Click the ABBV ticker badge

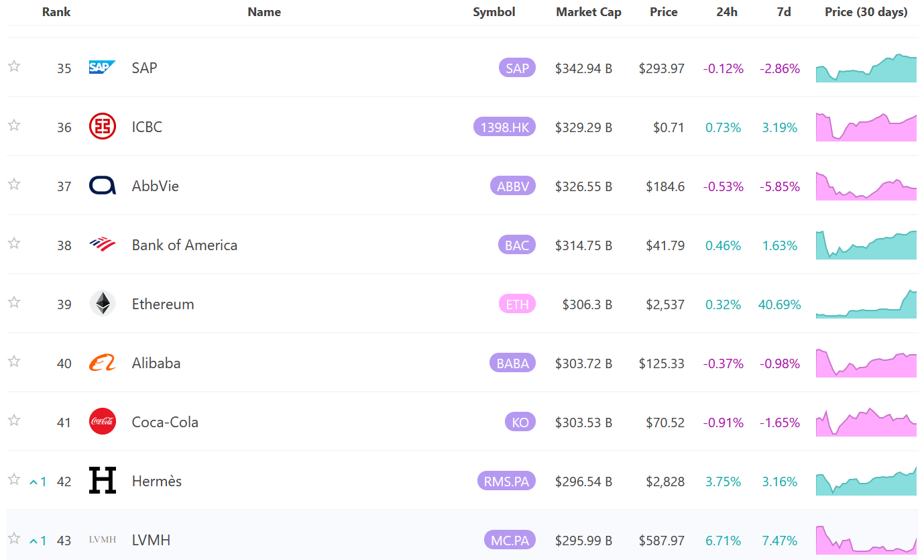click(513, 186)
